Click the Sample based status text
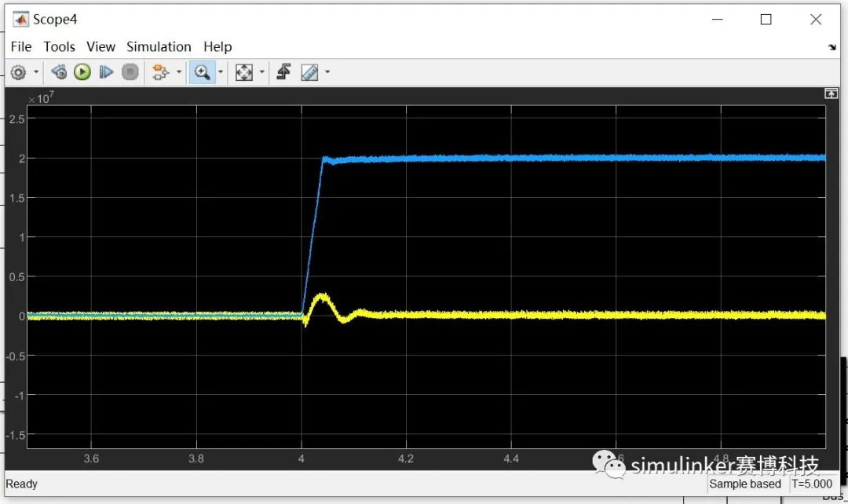Screen dimensions: 848x504 coord(744,484)
